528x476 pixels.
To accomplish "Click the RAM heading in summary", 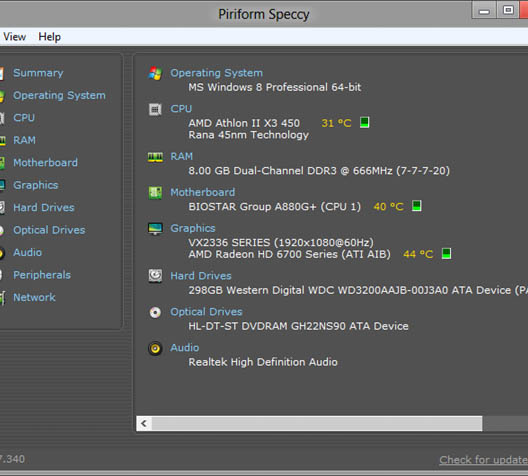I will (182, 156).
